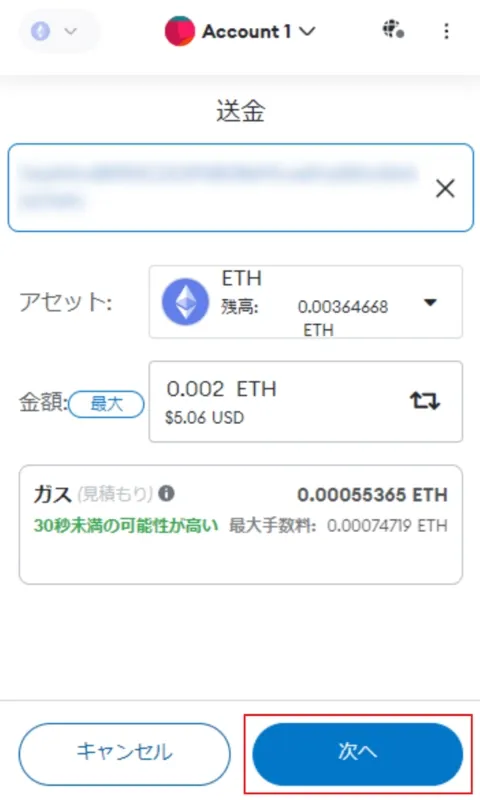
Task: Clear the recipient address with X
Action: [445, 188]
